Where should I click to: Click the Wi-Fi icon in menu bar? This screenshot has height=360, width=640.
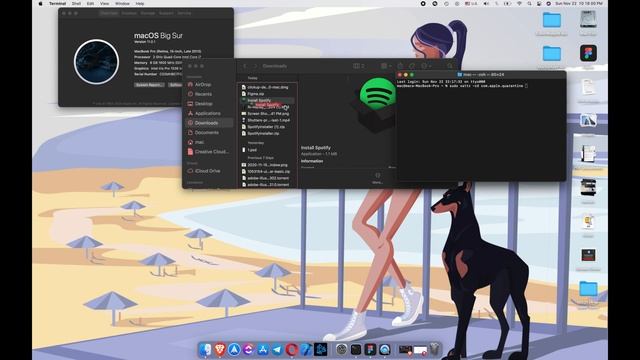519,4
